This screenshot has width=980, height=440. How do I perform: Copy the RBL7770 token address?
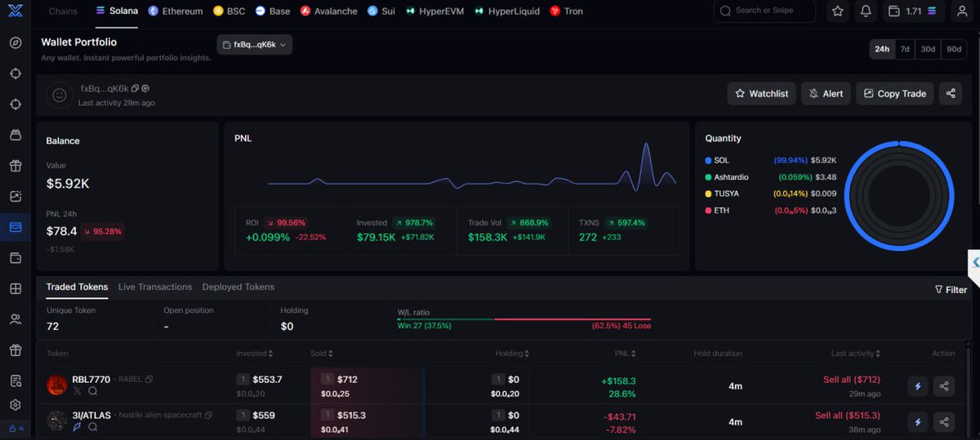point(149,380)
